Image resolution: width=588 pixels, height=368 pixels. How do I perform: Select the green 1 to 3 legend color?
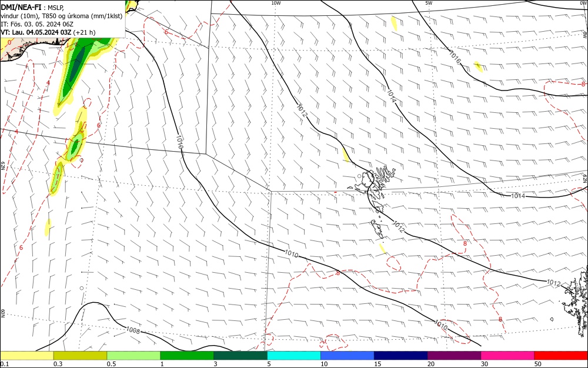tap(187, 356)
